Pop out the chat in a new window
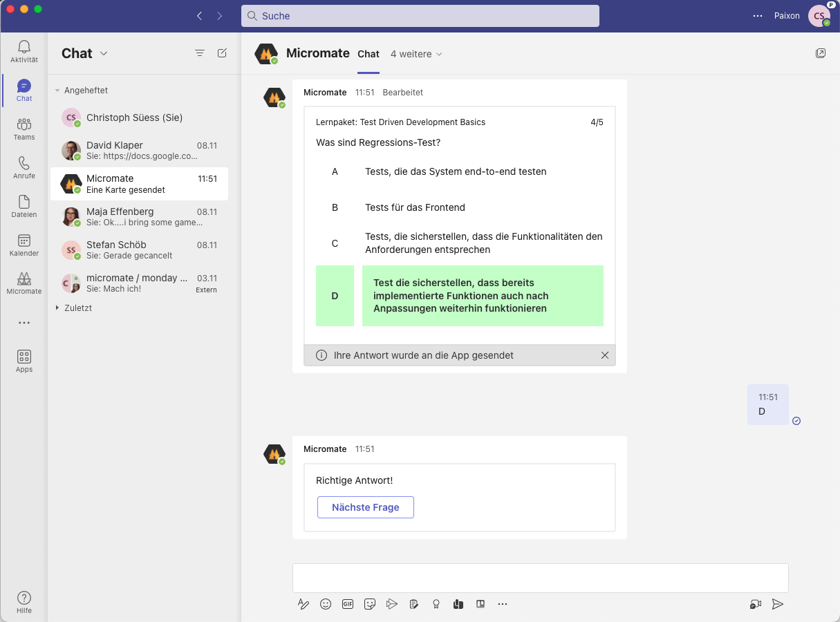Viewport: 840px width, 622px height. [x=821, y=53]
